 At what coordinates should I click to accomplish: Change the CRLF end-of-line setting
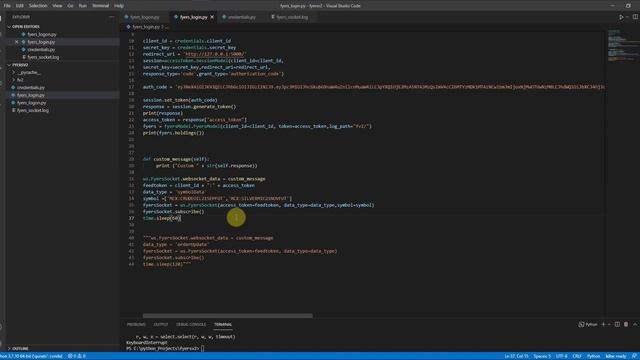coord(577,356)
